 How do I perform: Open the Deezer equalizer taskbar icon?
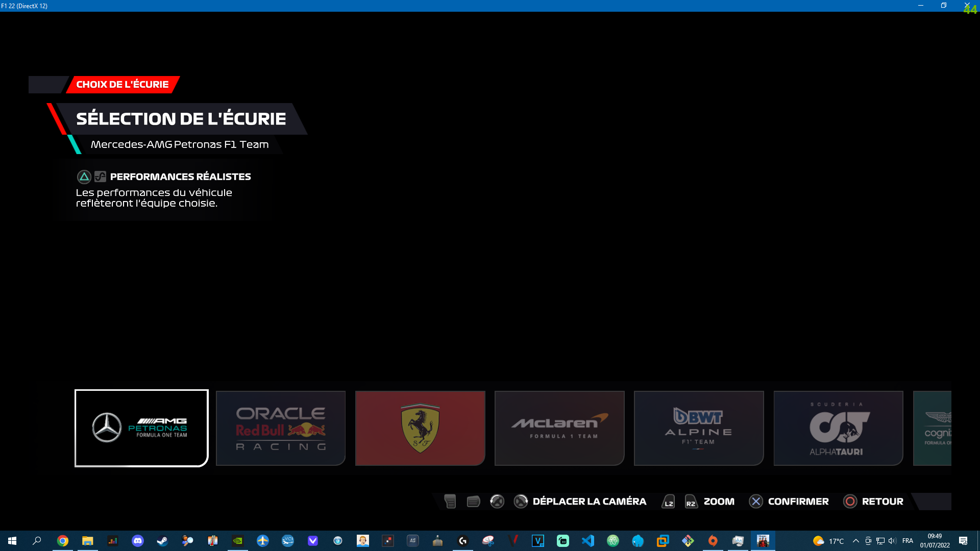113,541
